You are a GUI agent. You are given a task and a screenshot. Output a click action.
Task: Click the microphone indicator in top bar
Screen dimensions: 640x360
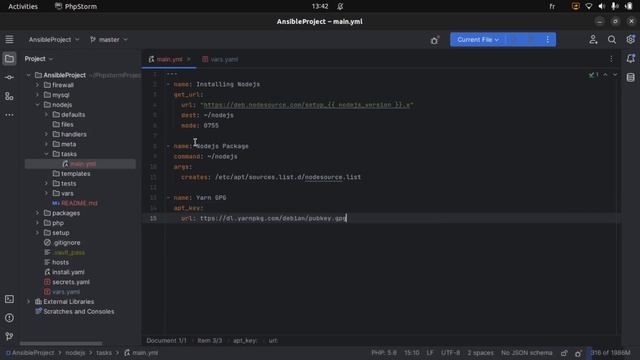[614, 6]
